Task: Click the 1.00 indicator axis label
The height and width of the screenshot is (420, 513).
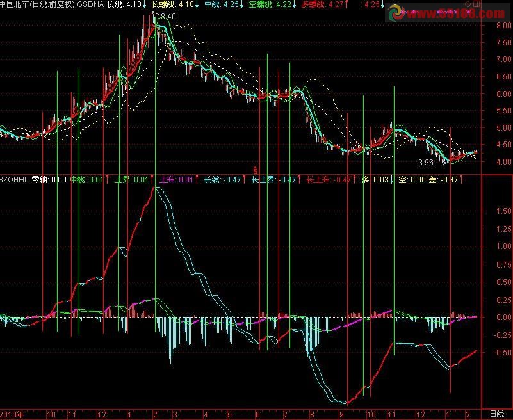Action: point(503,246)
